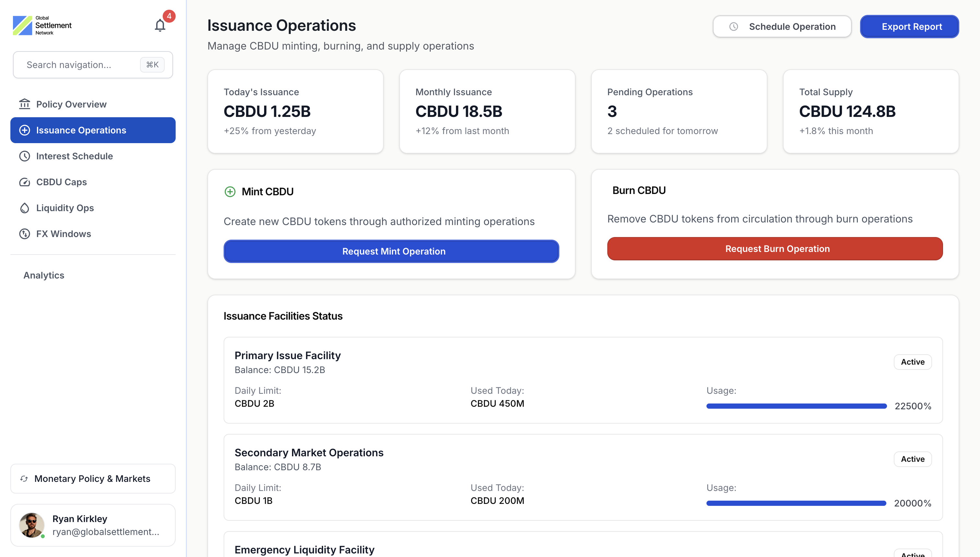
Task: Navigate to the Liquidity Ops menu item
Action: coord(65,208)
